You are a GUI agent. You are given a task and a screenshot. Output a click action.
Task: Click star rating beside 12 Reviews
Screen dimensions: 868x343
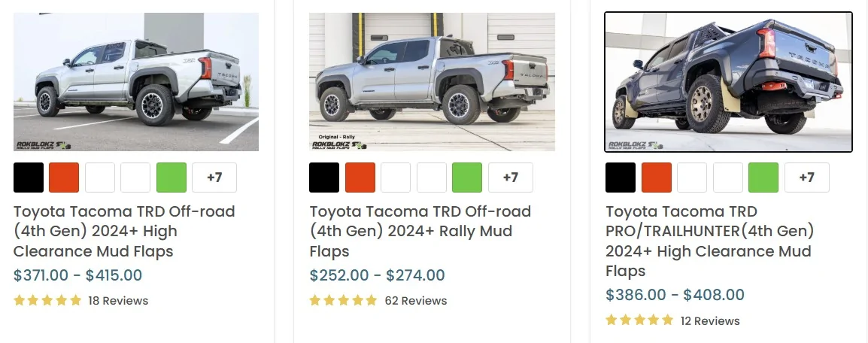point(639,320)
